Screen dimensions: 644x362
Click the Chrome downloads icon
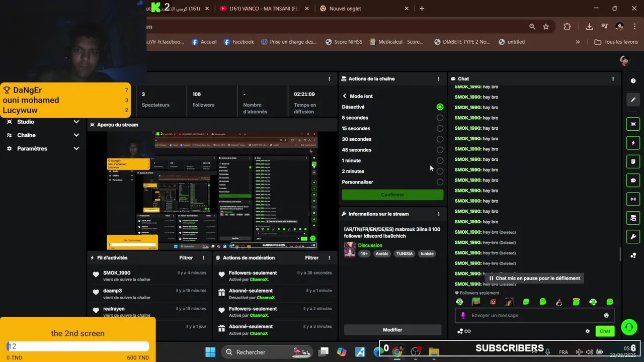click(x=589, y=27)
